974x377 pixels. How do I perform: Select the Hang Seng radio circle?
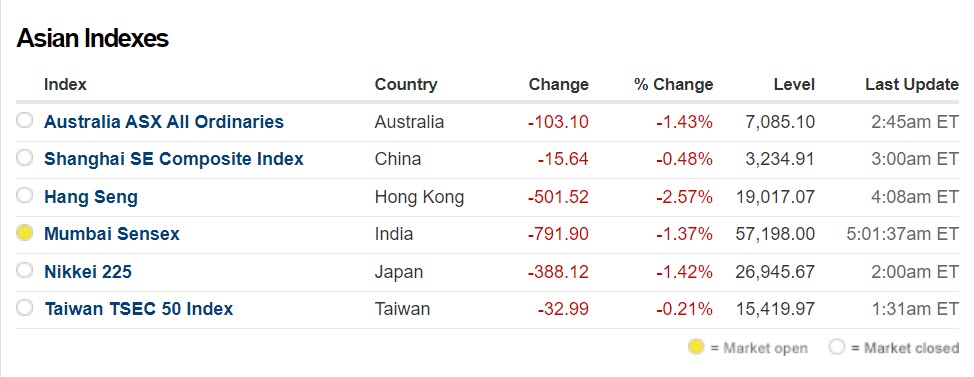pos(24,196)
